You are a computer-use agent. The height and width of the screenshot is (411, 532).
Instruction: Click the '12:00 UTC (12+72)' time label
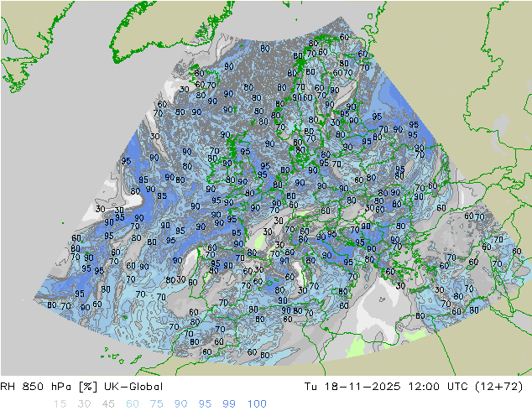[x=466, y=387]
